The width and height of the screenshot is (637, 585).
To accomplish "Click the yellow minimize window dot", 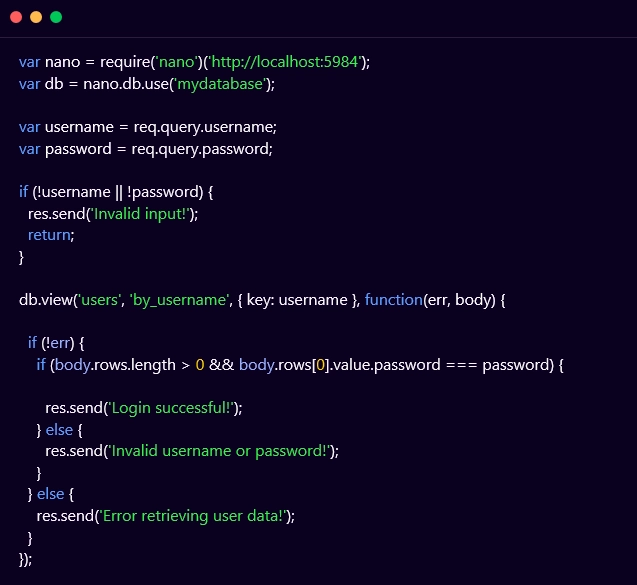I will coord(36,17).
